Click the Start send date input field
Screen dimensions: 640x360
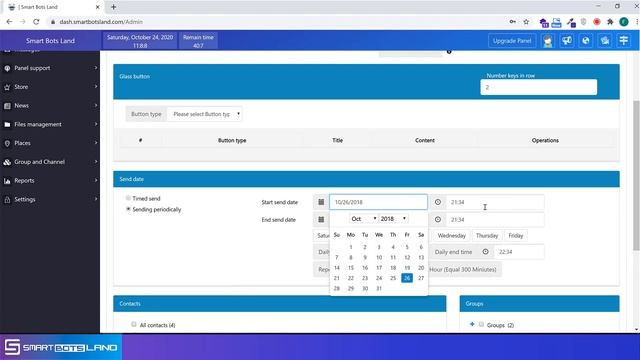(x=378, y=202)
